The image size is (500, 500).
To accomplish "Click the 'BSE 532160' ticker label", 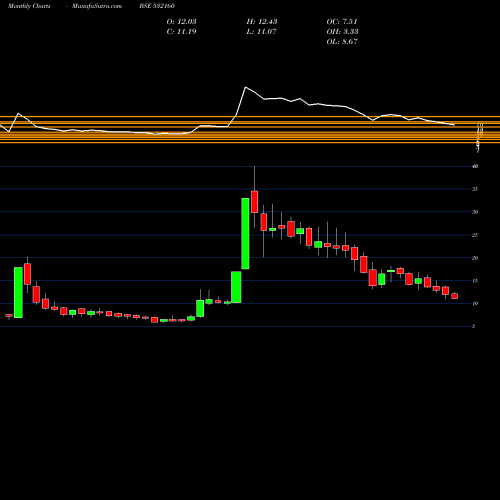I will (x=157, y=6).
